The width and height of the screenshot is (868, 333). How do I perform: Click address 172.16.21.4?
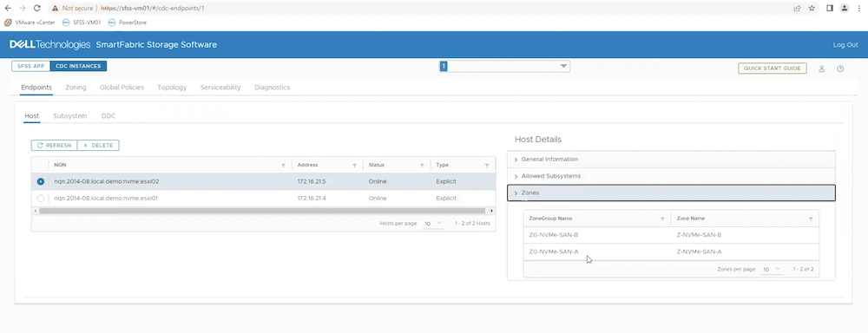311,198
